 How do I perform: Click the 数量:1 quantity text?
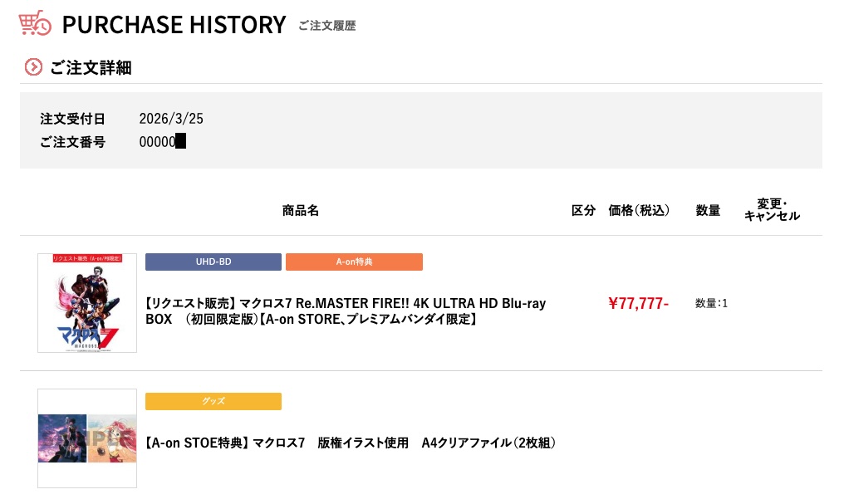[711, 303]
